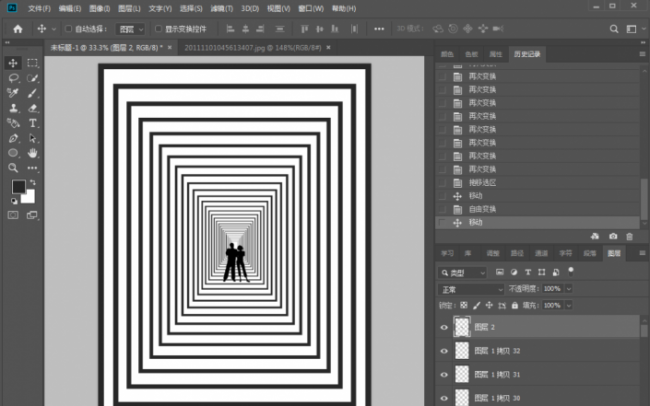Align left edges in options bar
The height and width of the screenshot is (406, 650).
click(x=230, y=29)
